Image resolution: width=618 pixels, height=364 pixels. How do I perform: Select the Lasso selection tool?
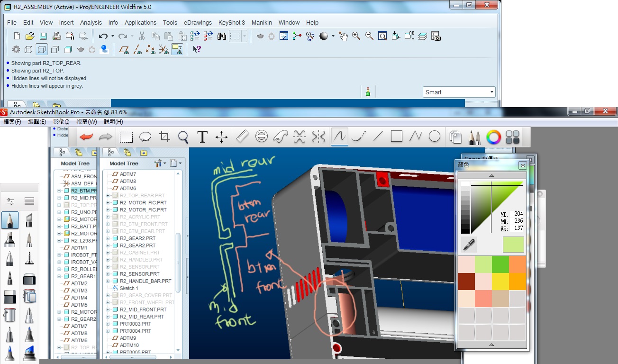tap(145, 137)
